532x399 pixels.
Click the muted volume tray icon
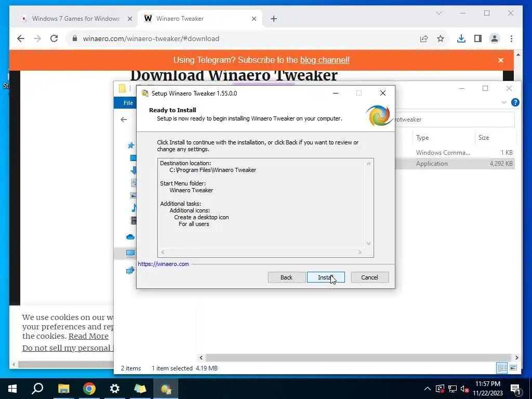tap(465, 389)
